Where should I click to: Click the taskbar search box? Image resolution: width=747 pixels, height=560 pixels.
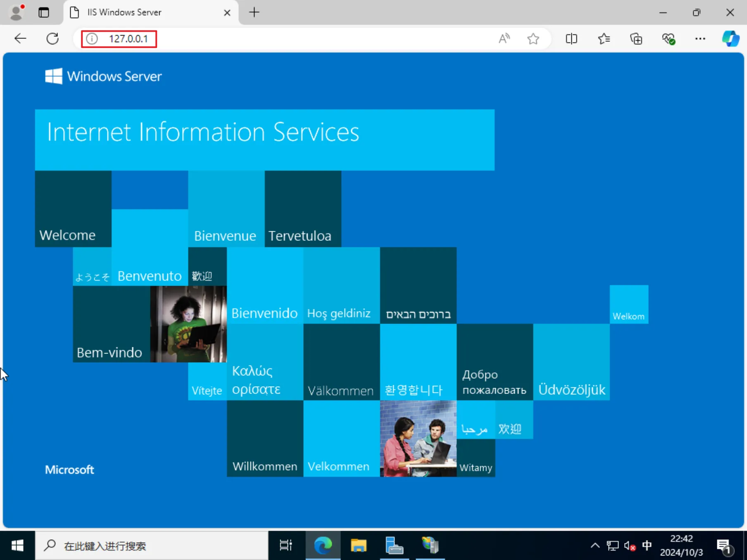[152, 546]
